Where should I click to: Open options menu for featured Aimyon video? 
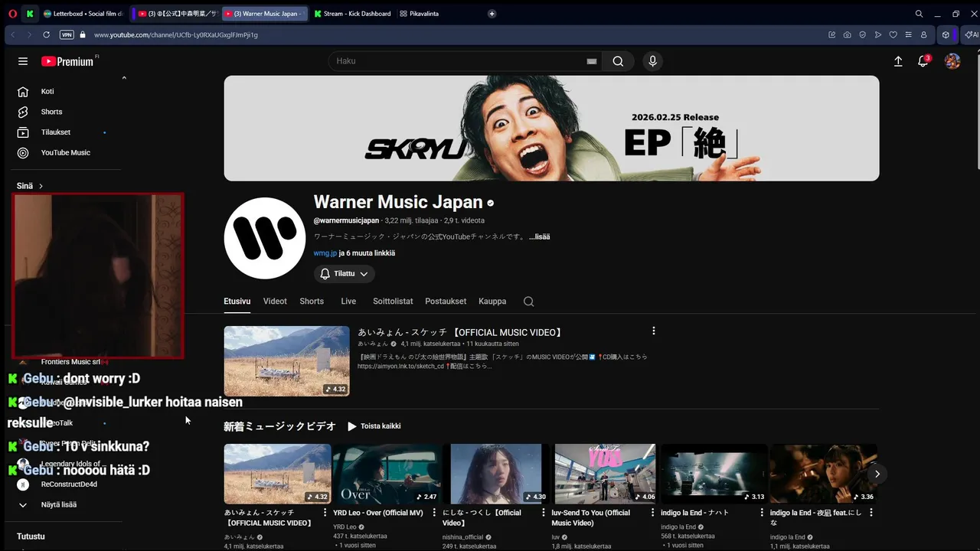(x=653, y=331)
